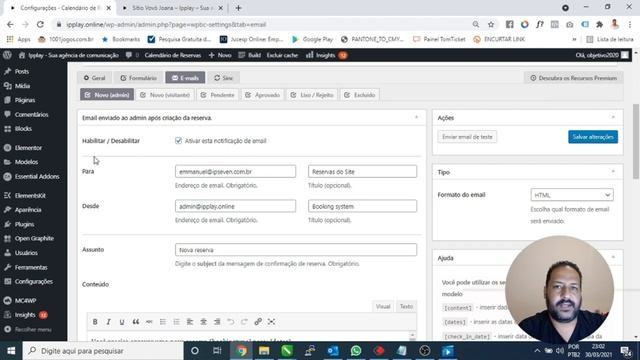Click the Italic formatting icon
640x360 pixels.
109,322
